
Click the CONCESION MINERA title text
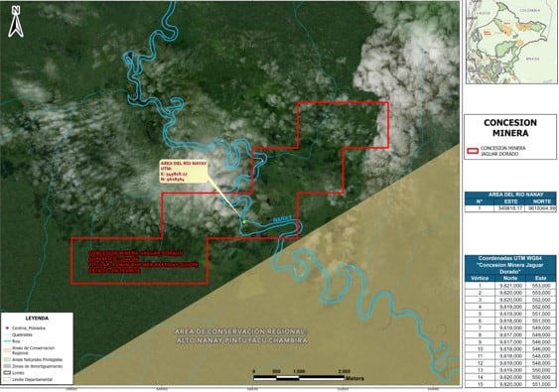click(510, 128)
